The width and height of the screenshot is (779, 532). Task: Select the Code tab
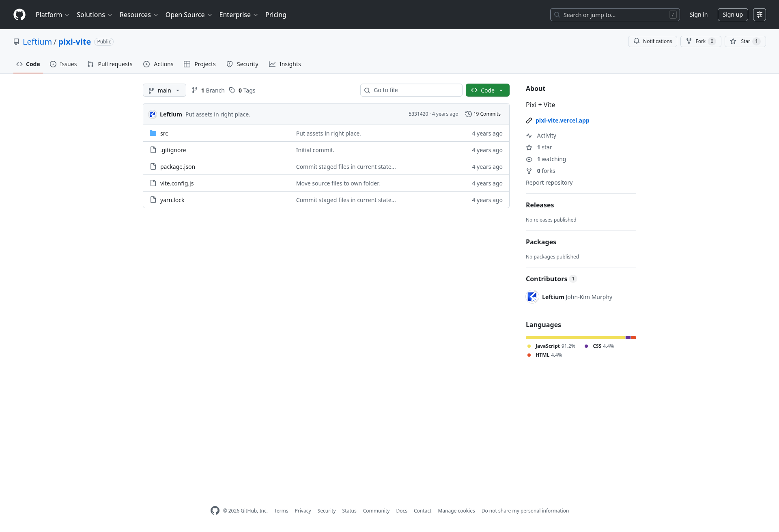28,64
